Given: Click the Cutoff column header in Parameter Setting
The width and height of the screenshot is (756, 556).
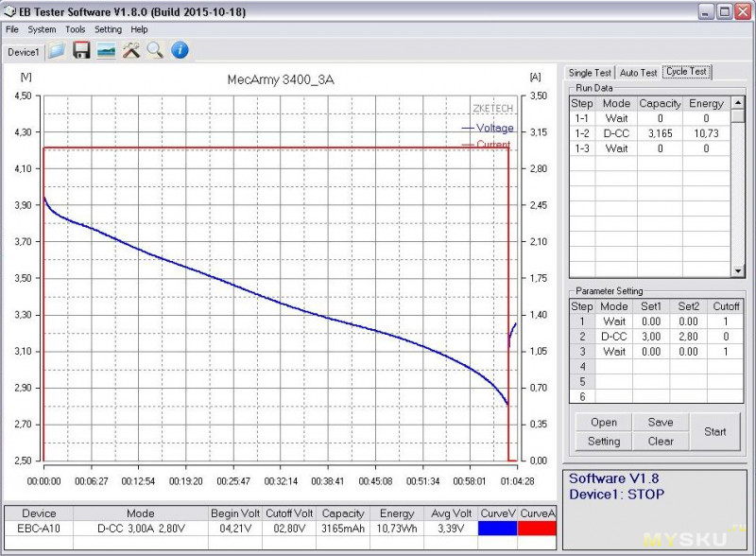Looking at the screenshot, I should pyautogui.click(x=726, y=306).
